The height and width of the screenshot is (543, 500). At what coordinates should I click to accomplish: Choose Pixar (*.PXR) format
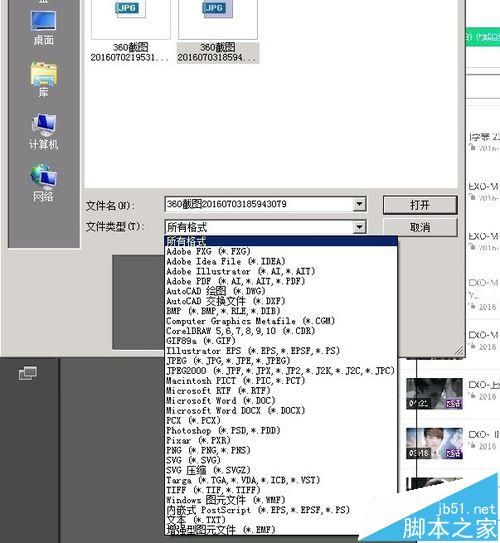pos(281,440)
